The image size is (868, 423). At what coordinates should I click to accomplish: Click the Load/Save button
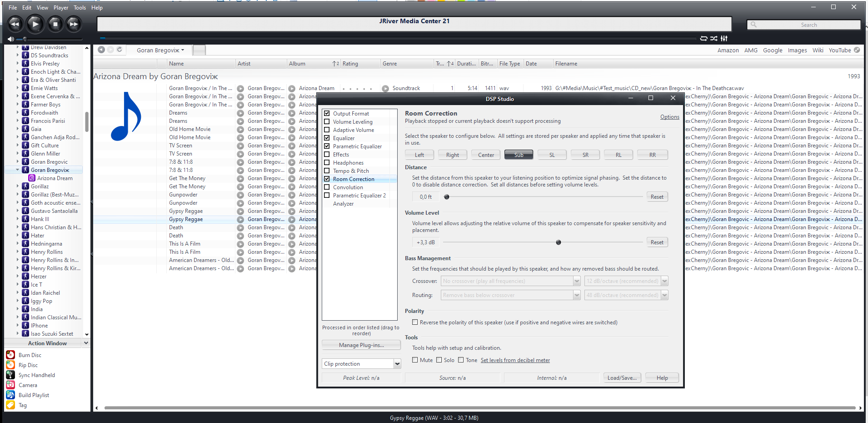(x=622, y=378)
